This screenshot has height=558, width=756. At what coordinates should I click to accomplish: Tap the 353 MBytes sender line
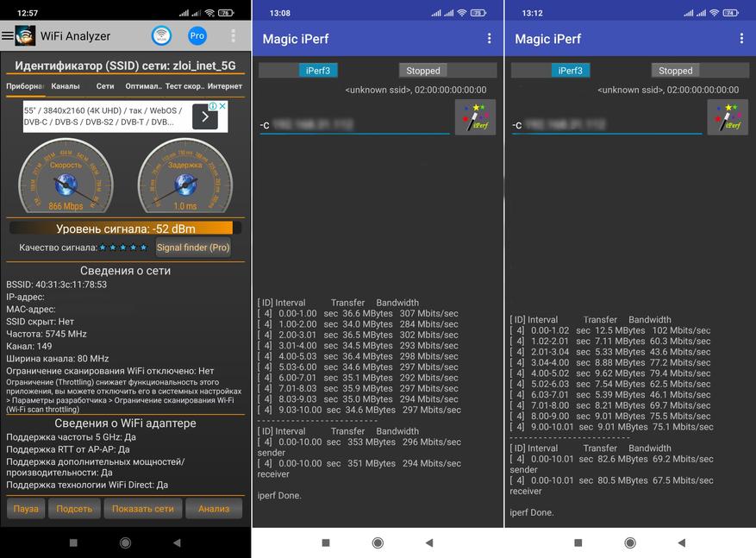point(359,442)
